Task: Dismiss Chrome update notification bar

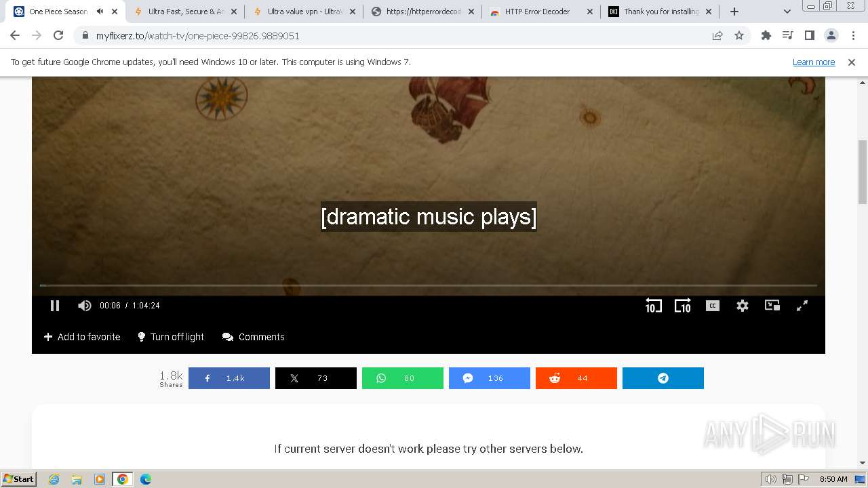Action: click(852, 62)
